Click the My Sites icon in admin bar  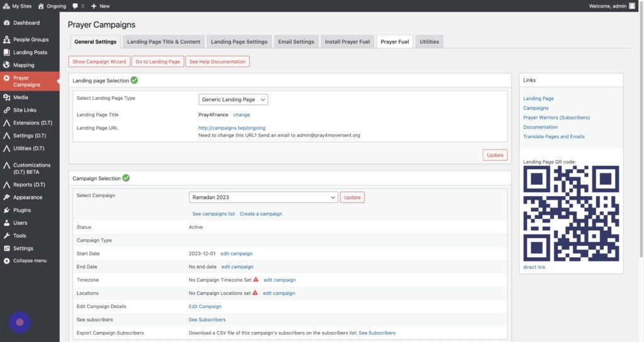(x=6, y=6)
